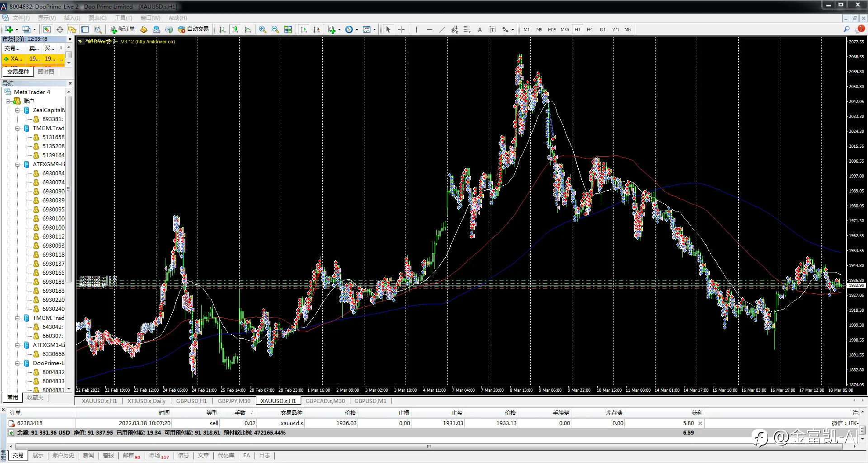
Task: Switch chart to candlesticks type
Action: [x=235, y=29]
